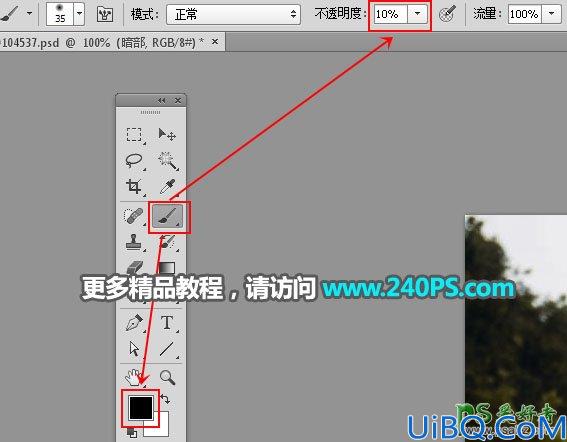Click the toolbox panel grip handle
Image resolution: width=567 pixels, height=442 pixels.
point(150,112)
